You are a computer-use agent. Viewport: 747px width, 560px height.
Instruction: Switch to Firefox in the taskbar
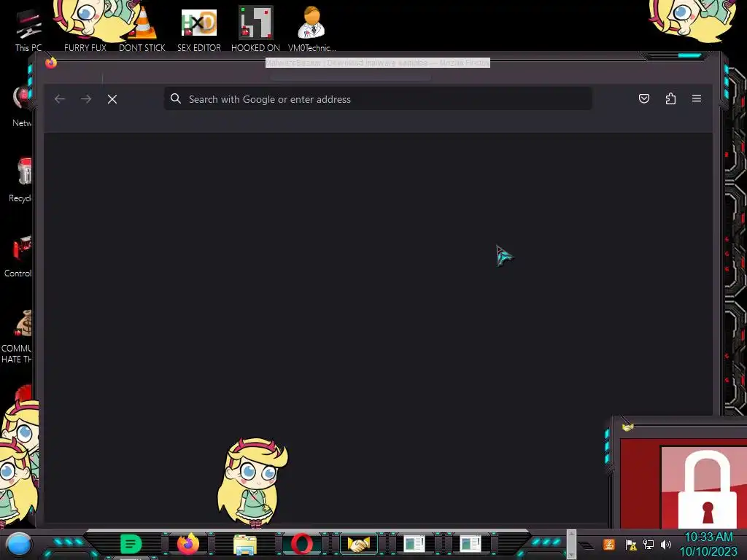tap(187, 544)
